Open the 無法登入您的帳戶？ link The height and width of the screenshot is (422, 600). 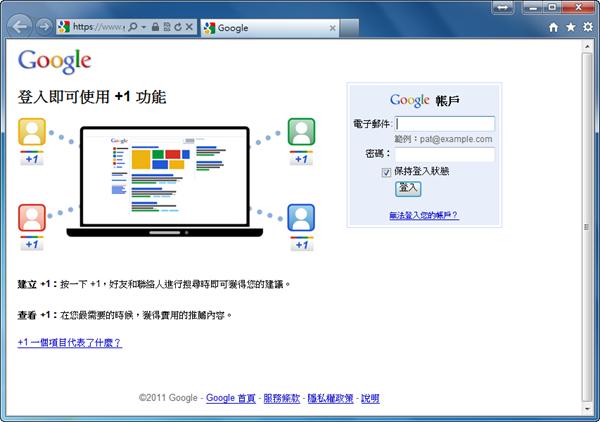(424, 215)
